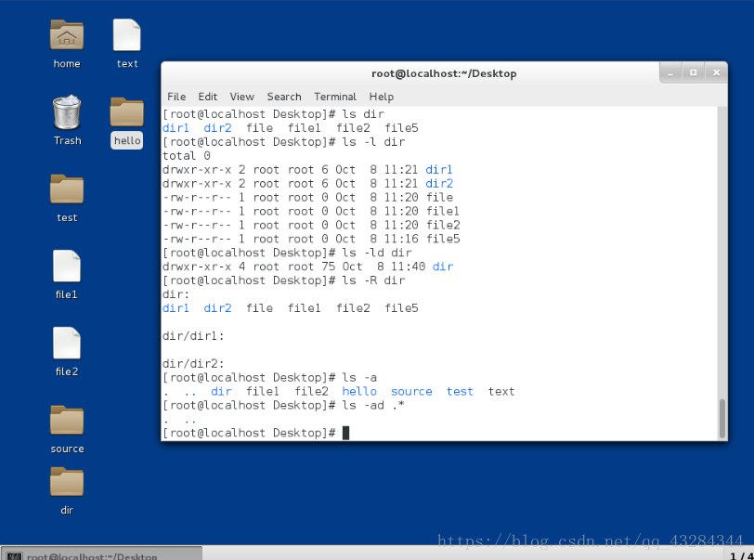Click the terminal title bar text
The width and height of the screenshot is (754, 560).
[444, 73]
